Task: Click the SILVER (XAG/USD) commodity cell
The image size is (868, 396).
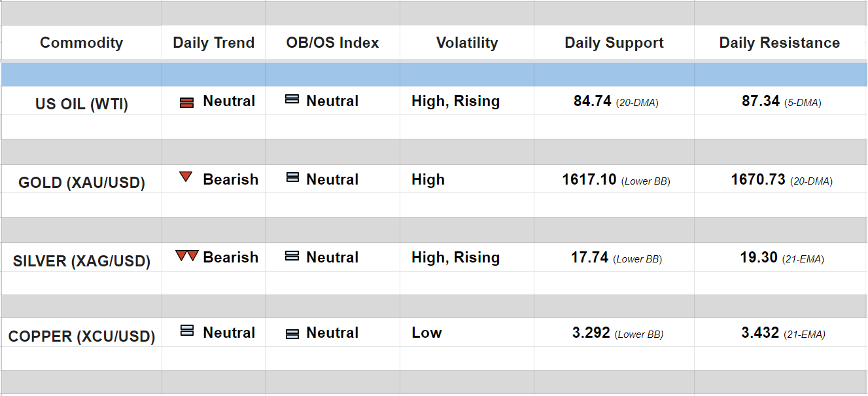Action: click(x=81, y=261)
